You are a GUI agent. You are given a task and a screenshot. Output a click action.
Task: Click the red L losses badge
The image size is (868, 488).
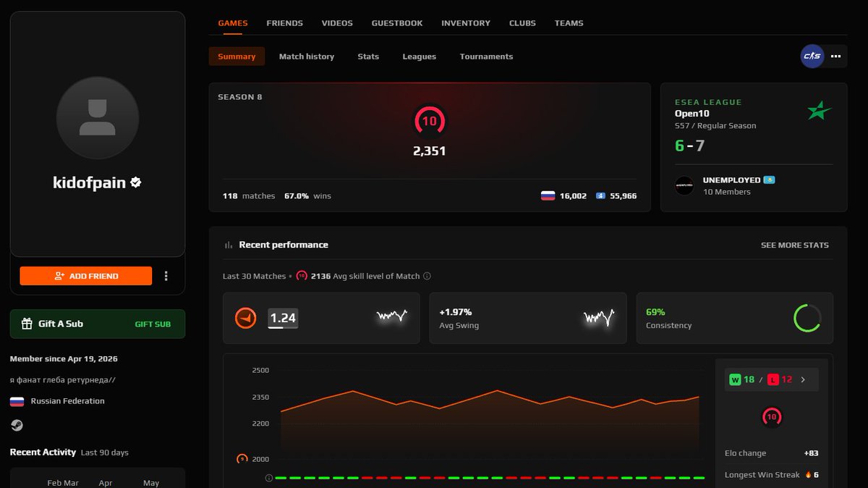coord(773,379)
